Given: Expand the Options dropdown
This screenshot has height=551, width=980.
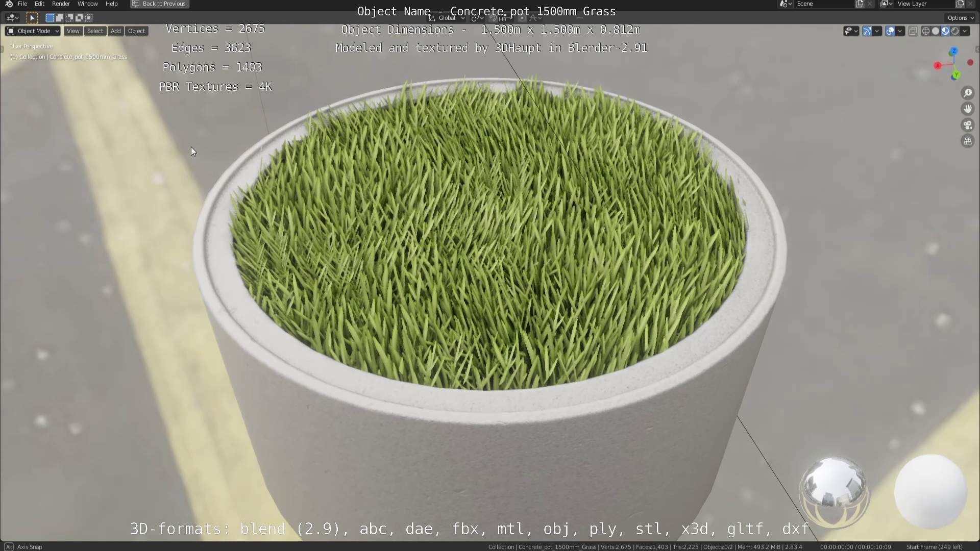Looking at the screenshot, I should click(961, 18).
